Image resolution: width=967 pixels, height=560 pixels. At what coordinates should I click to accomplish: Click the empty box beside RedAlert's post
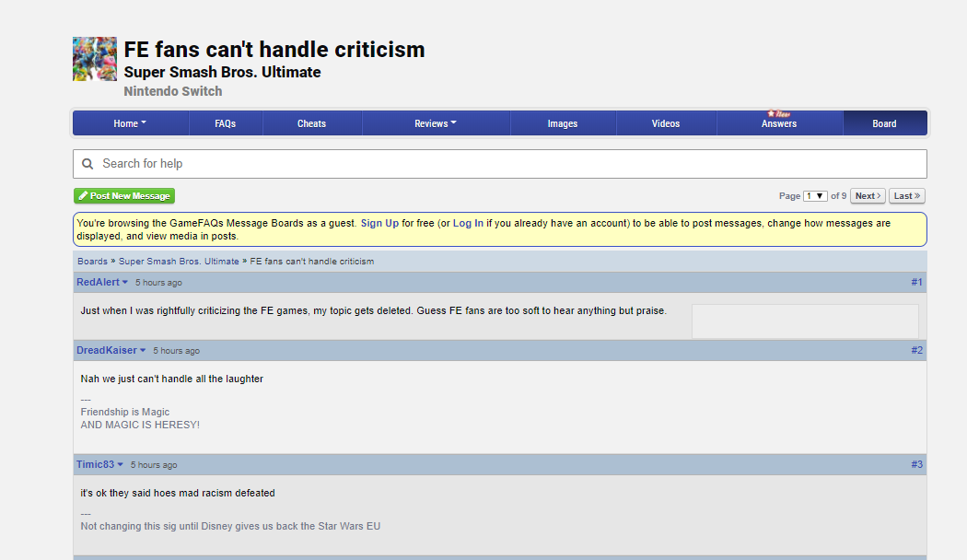805,321
